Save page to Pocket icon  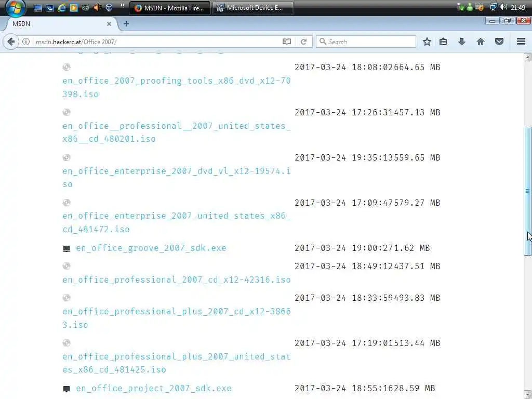click(x=499, y=42)
